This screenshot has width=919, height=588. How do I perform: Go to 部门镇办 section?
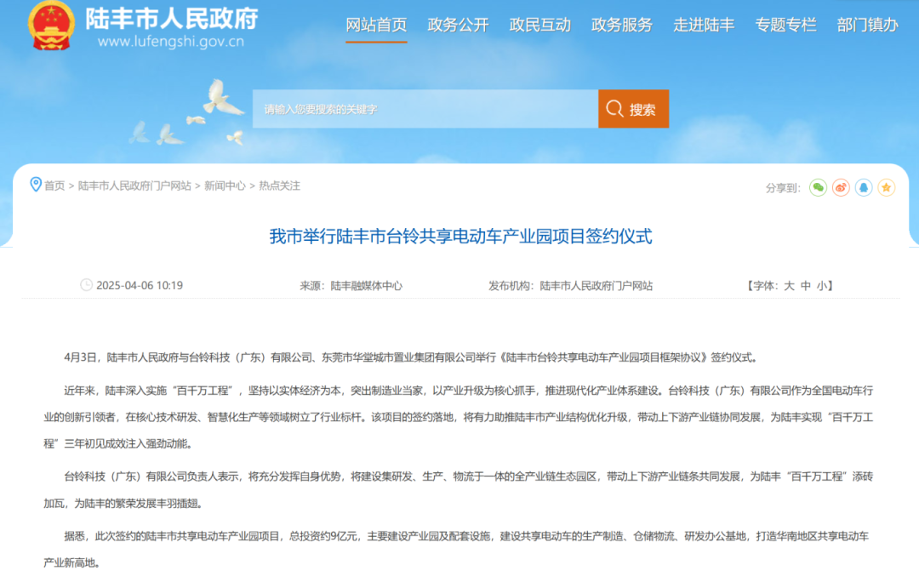pyautogui.click(x=867, y=26)
